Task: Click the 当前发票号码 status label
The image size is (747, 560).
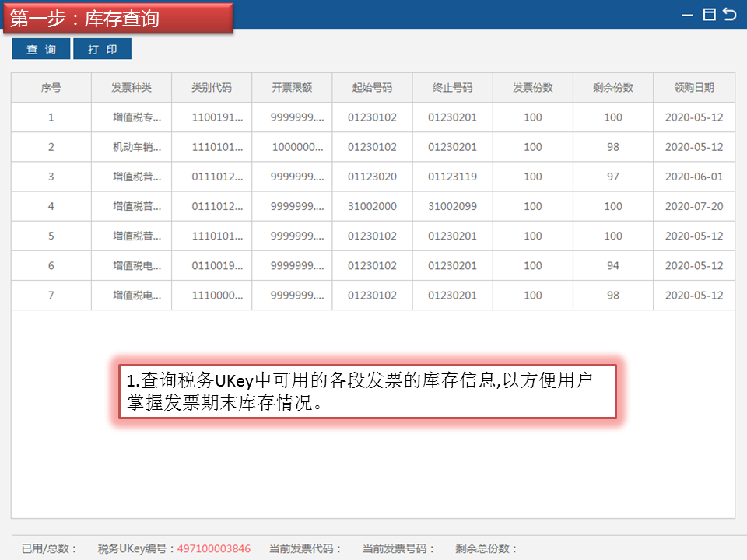Action: coord(398,548)
